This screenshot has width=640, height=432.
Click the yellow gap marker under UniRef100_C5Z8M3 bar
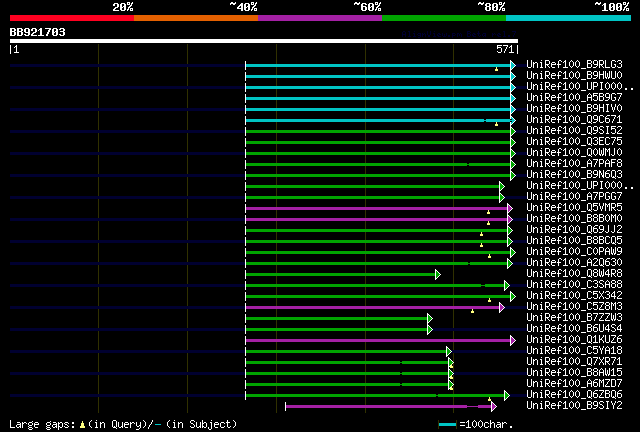click(473, 312)
